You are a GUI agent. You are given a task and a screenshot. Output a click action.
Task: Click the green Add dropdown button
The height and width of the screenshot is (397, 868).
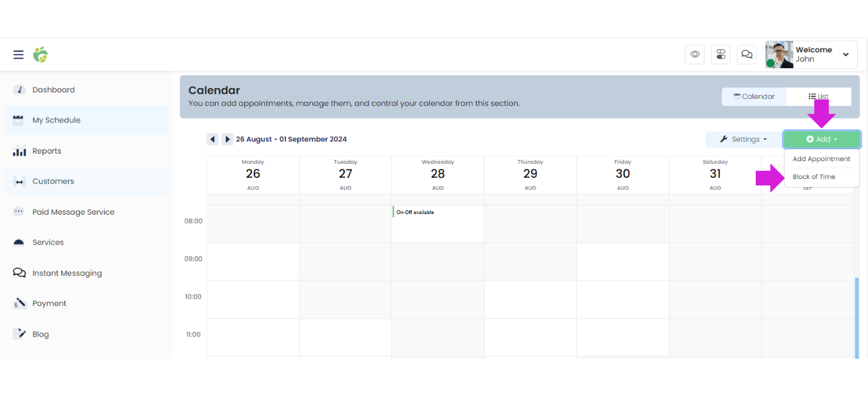coord(821,139)
